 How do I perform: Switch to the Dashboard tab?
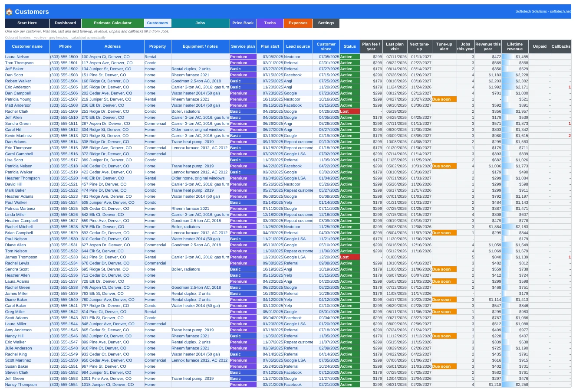[66, 23]
